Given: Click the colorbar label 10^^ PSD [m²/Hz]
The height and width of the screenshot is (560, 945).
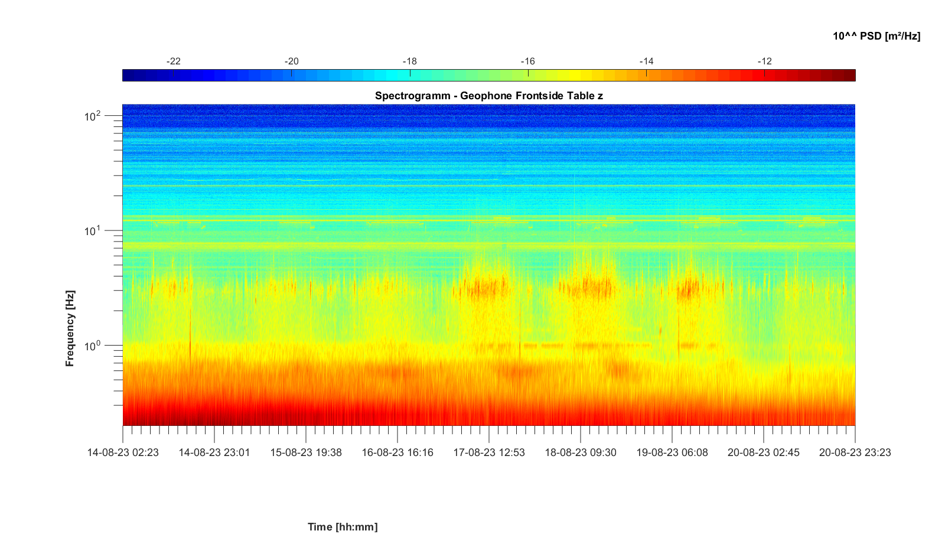Looking at the screenshot, I should (x=876, y=36).
